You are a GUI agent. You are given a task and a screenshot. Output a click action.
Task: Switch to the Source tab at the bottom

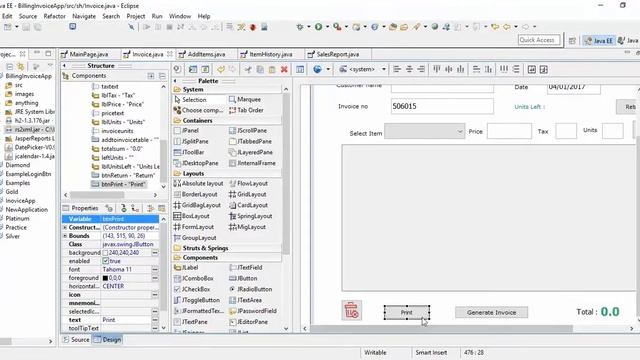tap(76, 340)
